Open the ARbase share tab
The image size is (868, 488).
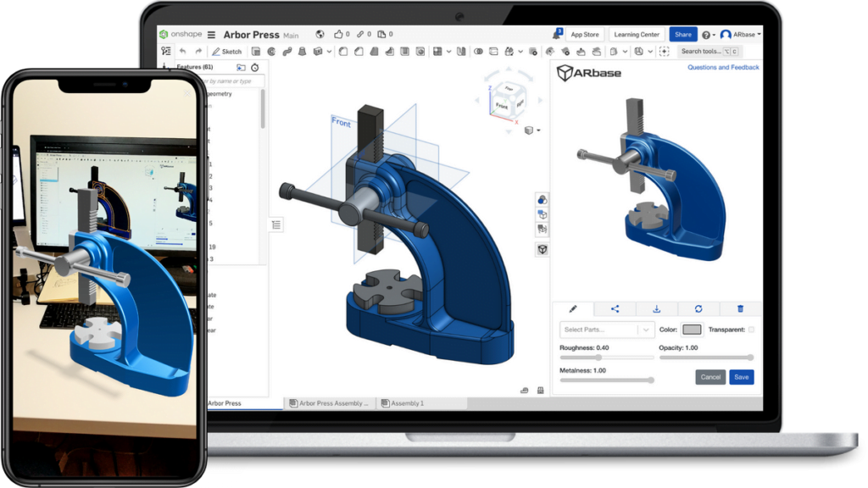coord(615,308)
